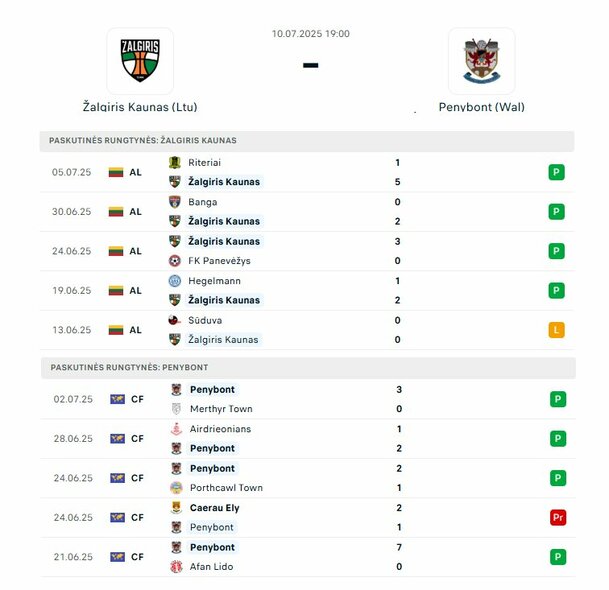
Task: Click the orange L draw badge for Sūduva match
Action: [x=556, y=330]
